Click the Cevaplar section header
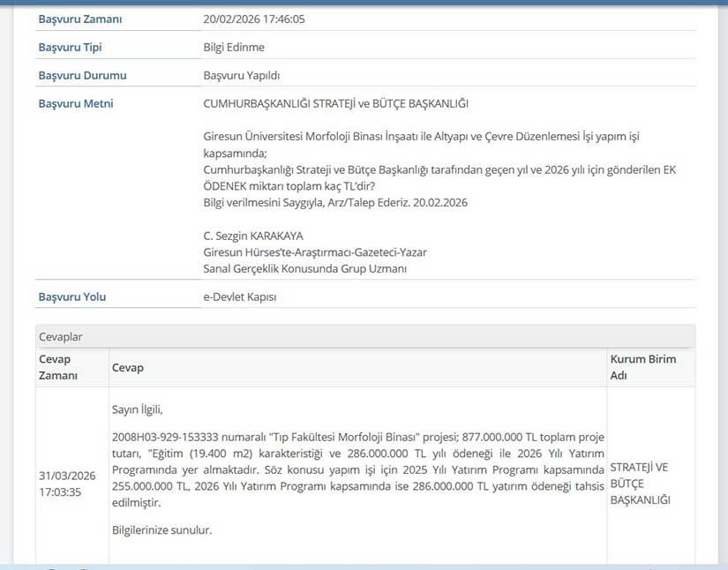728x570 pixels. 60,337
